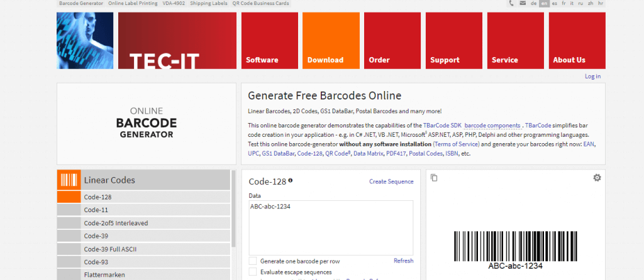Toggle Evaluate escape sequences checkbox
Viewport: 644px width, 280px height.
point(253,272)
